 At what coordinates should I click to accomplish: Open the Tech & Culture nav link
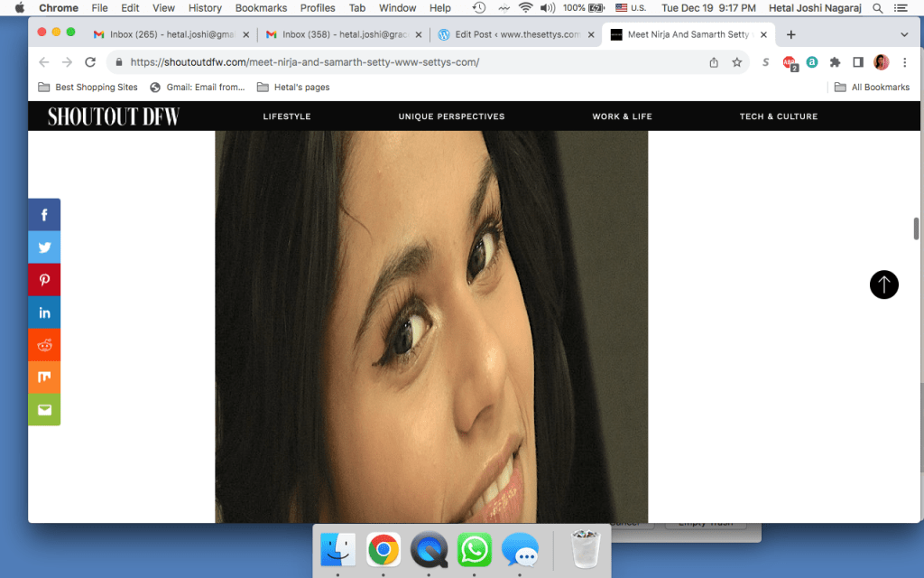pyautogui.click(x=778, y=117)
